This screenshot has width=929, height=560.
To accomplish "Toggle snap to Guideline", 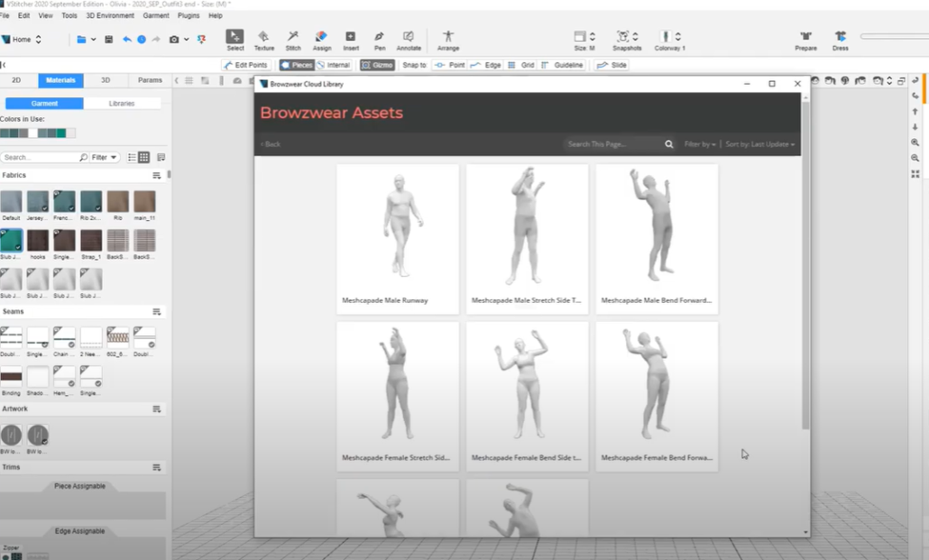I will coord(562,65).
